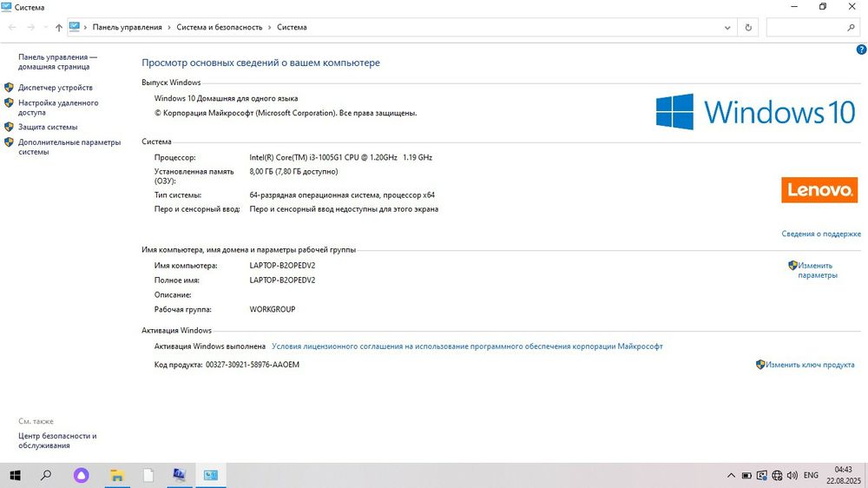Image resolution: width=868 pixels, height=488 pixels.
Task: Click the Windows 10 logo
Action: [755, 111]
